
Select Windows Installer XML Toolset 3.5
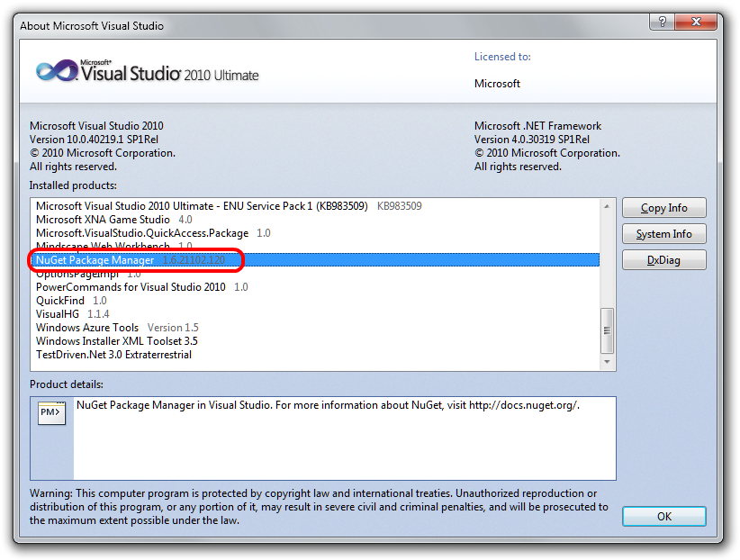(x=116, y=341)
